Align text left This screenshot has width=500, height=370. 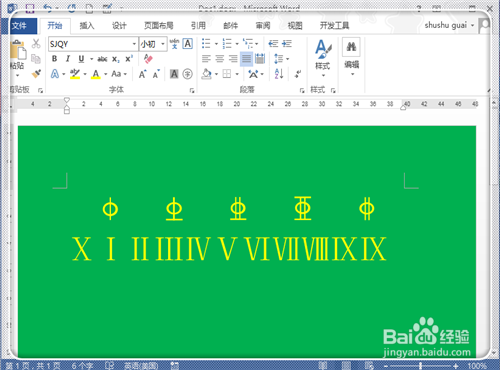coord(206,59)
